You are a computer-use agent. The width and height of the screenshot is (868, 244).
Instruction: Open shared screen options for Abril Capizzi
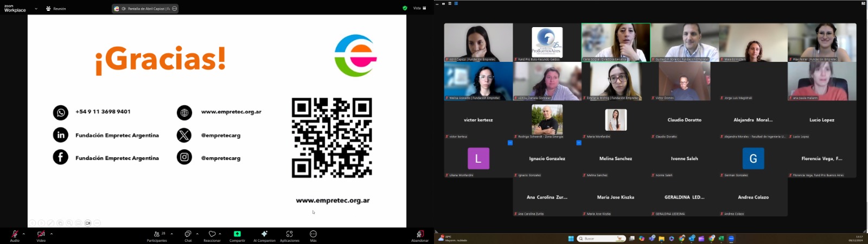pyautogui.click(x=174, y=9)
